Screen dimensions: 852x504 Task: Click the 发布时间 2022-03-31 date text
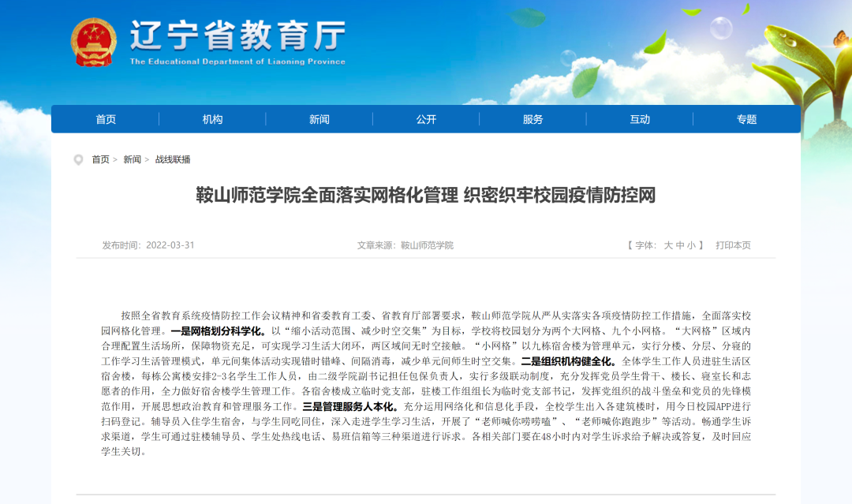pos(148,245)
